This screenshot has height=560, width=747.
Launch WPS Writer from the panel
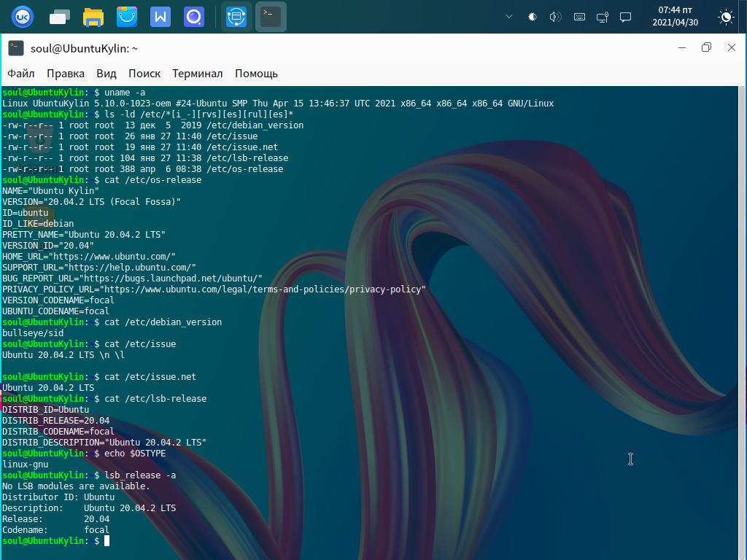[x=160, y=17]
